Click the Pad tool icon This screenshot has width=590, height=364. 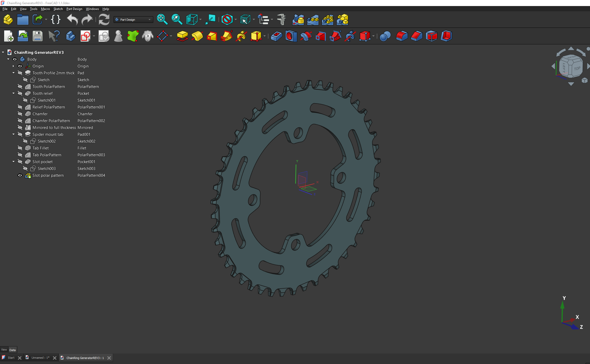[182, 36]
